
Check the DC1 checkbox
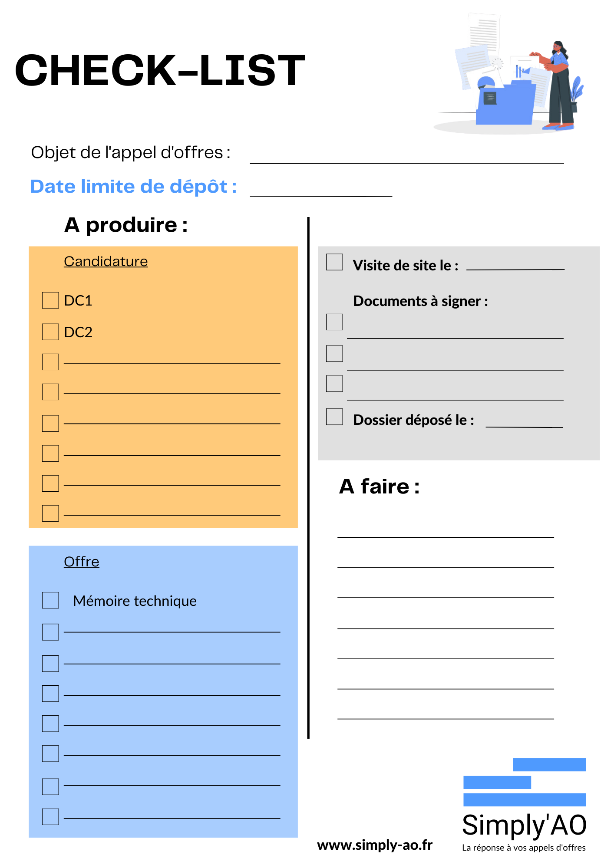point(50,300)
